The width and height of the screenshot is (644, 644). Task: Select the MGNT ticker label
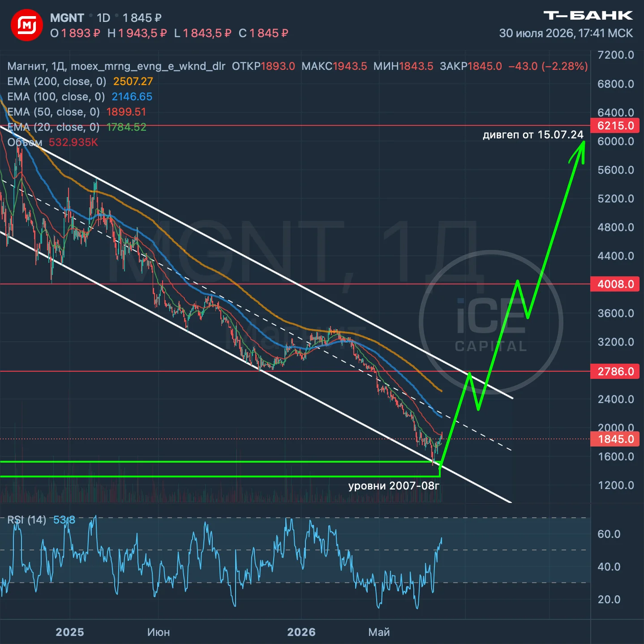click(x=67, y=18)
